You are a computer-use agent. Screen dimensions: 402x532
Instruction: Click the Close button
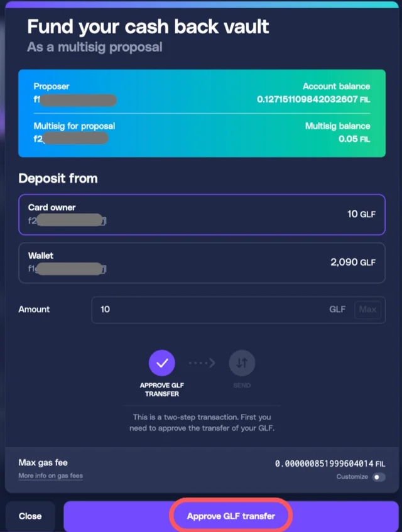tap(30, 516)
